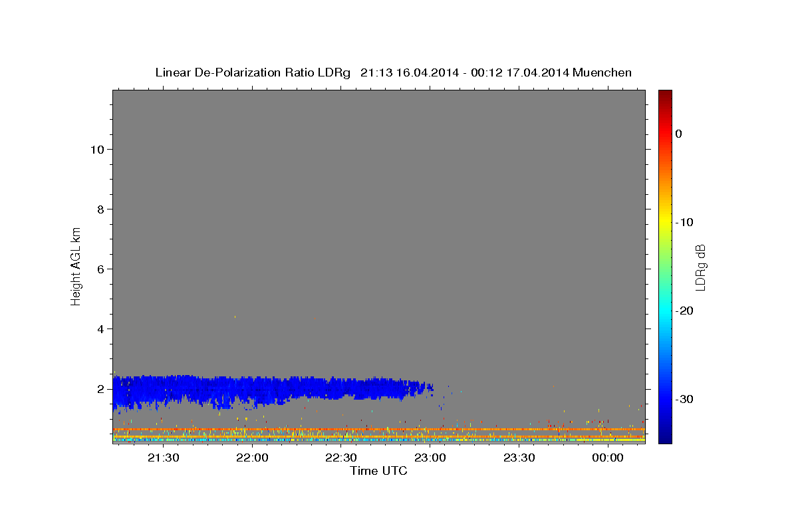The image size is (798, 532).
Task: Click the 2 km height tick label
Action: coord(99,389)
